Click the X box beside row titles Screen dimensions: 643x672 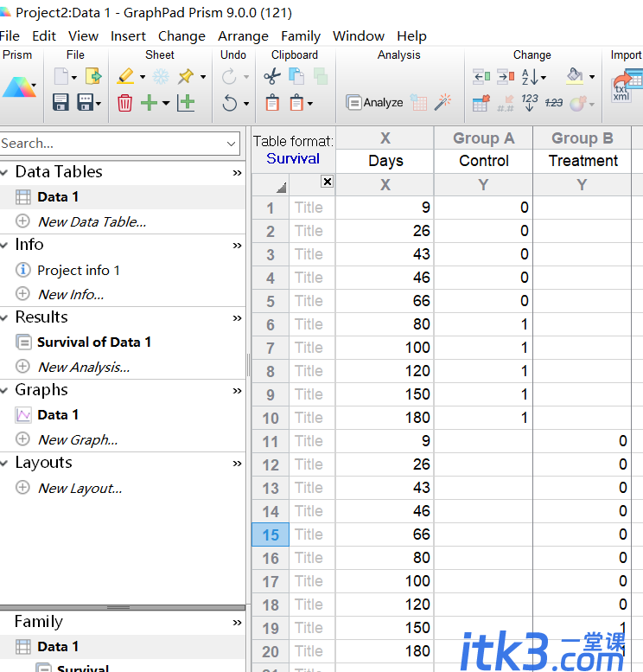pyautogui.click(x=328, y=182)
